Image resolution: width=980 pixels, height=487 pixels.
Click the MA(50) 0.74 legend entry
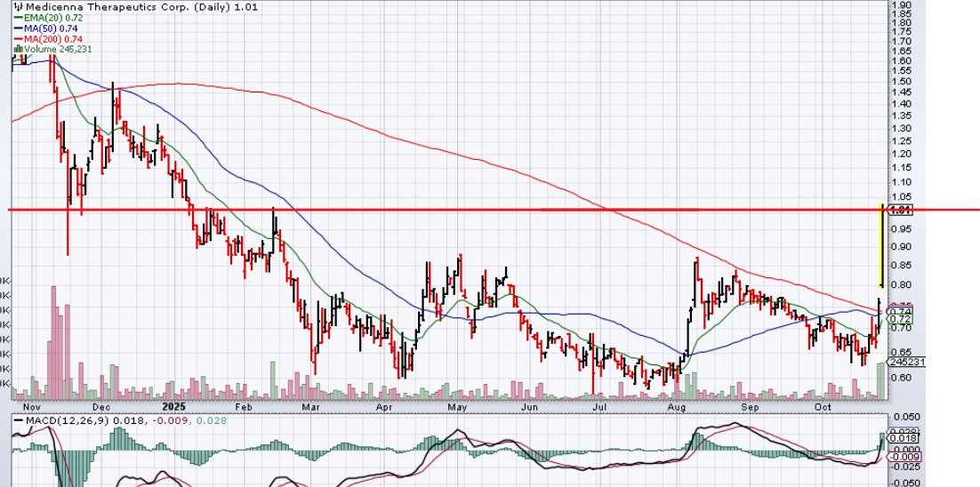tap(45, 28)
